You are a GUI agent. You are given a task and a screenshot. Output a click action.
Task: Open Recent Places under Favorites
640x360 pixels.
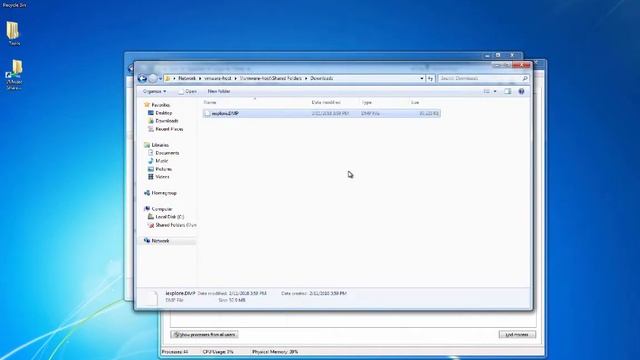click(169, 129)
